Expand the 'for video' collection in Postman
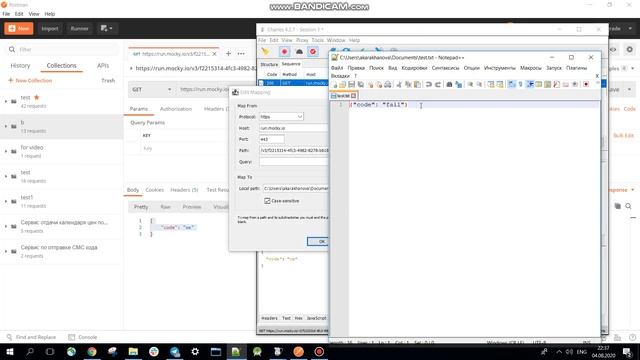Screen dimensions: 640x360 point(6,151)
